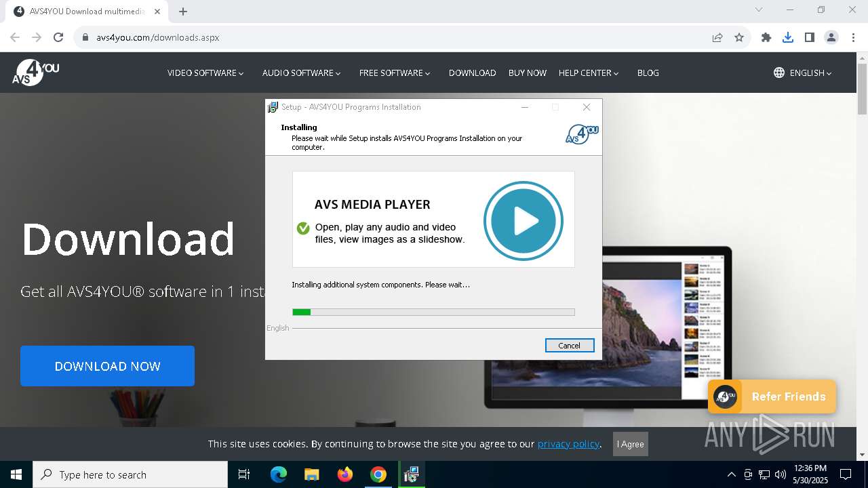Expand the FREE SOFTWARE menu
Image resolution: width=868 pixels, height=488 pixels.
click(x=395, y=73)
